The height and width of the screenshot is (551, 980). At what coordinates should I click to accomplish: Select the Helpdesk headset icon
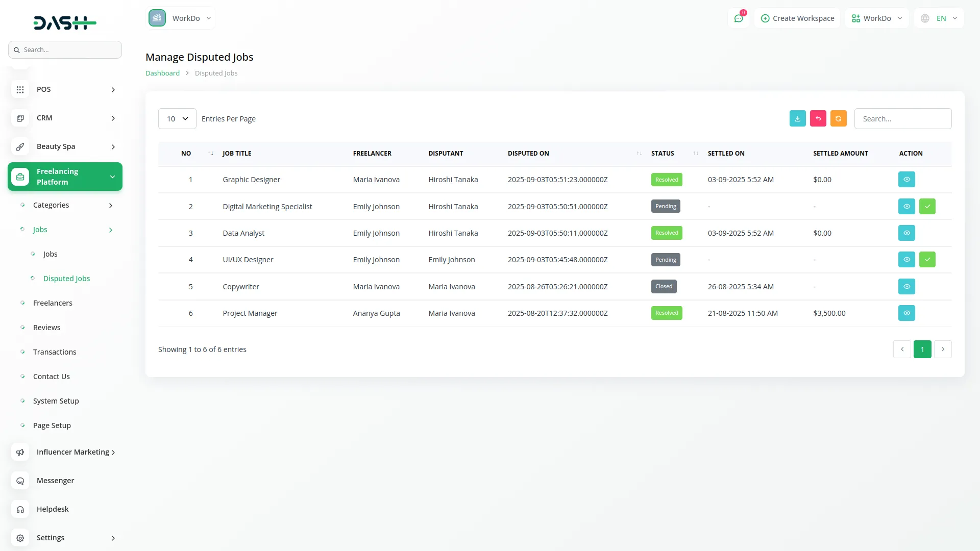click(x=20, y=509)
